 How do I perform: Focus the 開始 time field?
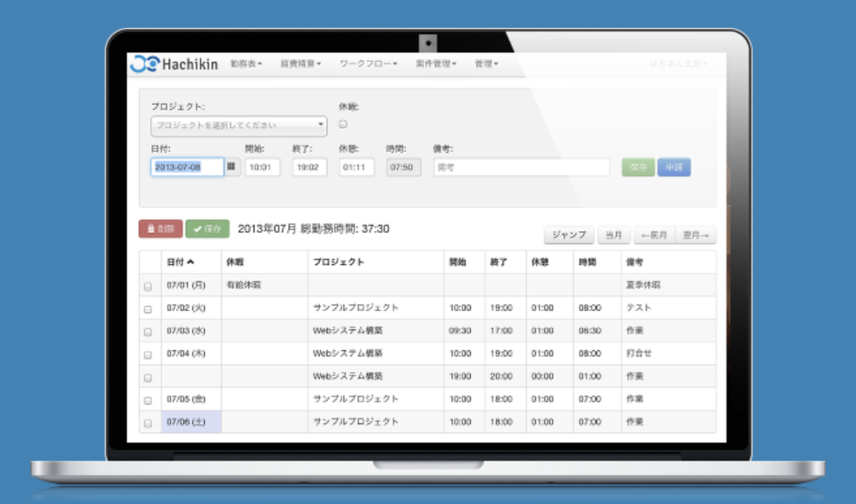click(x=262, y=167)
